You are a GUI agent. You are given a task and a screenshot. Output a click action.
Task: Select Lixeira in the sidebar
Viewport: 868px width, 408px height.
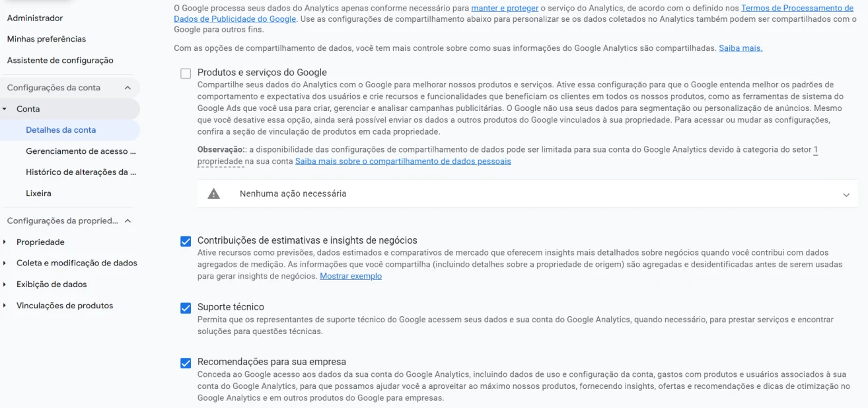tap(38, 193)
